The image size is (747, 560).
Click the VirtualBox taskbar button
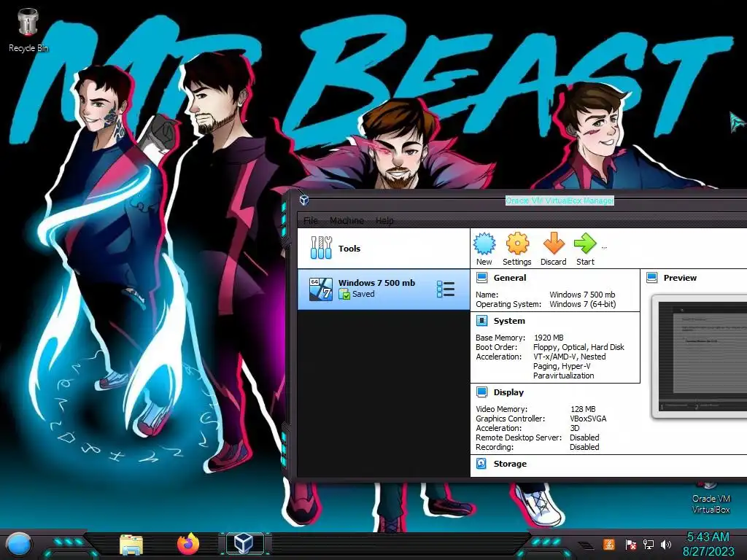click(244, 543)
